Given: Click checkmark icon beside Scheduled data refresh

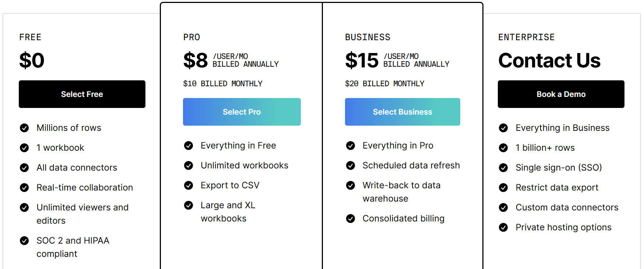Looking at the screenshot, I should [351, 165].
